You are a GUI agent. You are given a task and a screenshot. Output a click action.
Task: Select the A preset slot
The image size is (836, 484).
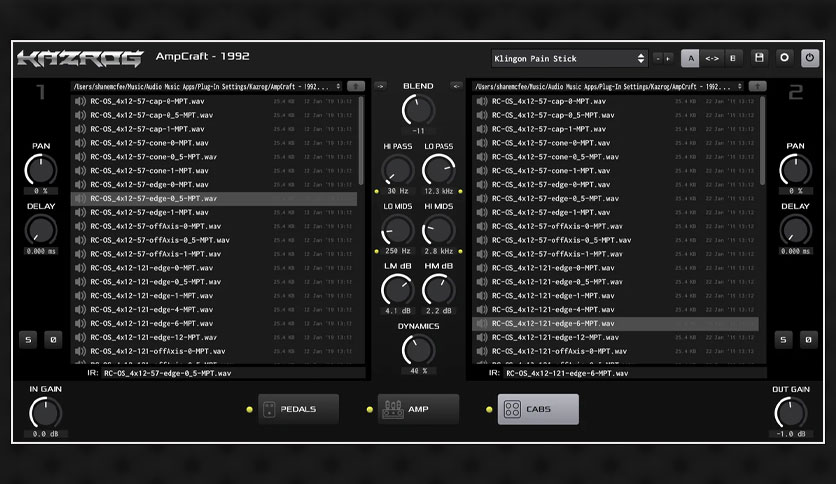690,58
